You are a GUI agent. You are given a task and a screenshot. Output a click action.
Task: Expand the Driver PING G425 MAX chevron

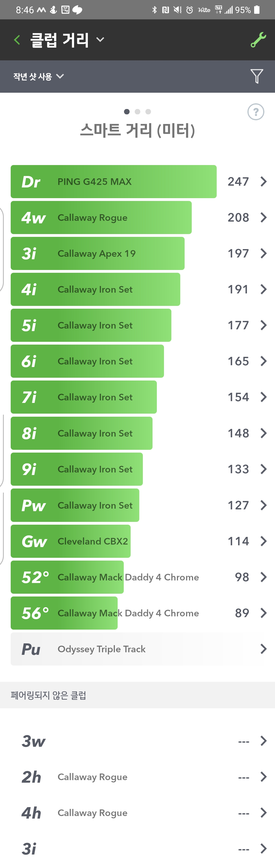pos(264,182)
